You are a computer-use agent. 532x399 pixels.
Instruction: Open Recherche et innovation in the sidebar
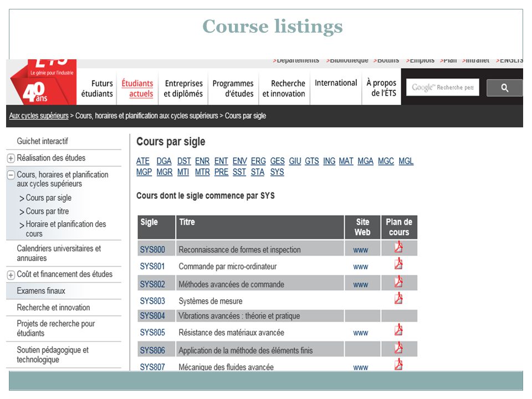tap(53, 308)
